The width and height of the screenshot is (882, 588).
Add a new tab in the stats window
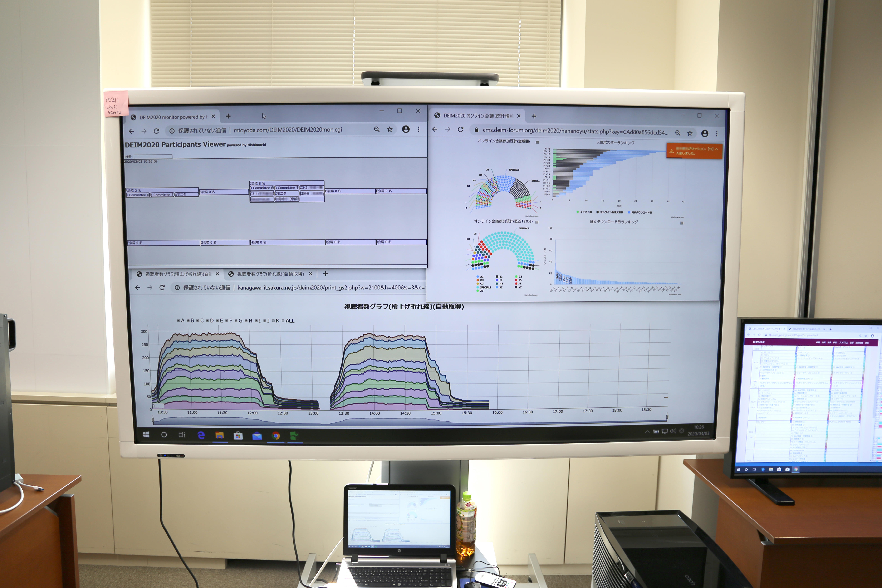pos(534,116)
